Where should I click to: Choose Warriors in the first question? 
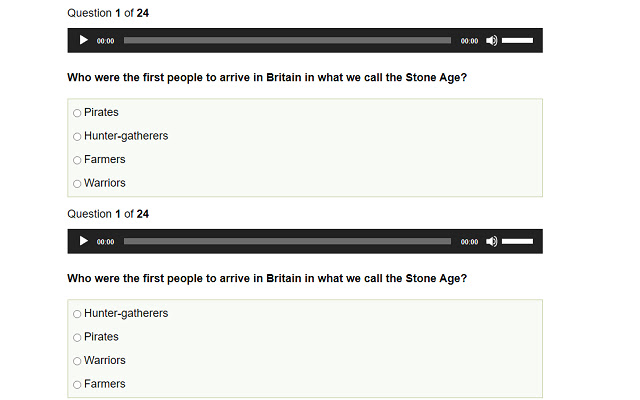coord(77,184)
